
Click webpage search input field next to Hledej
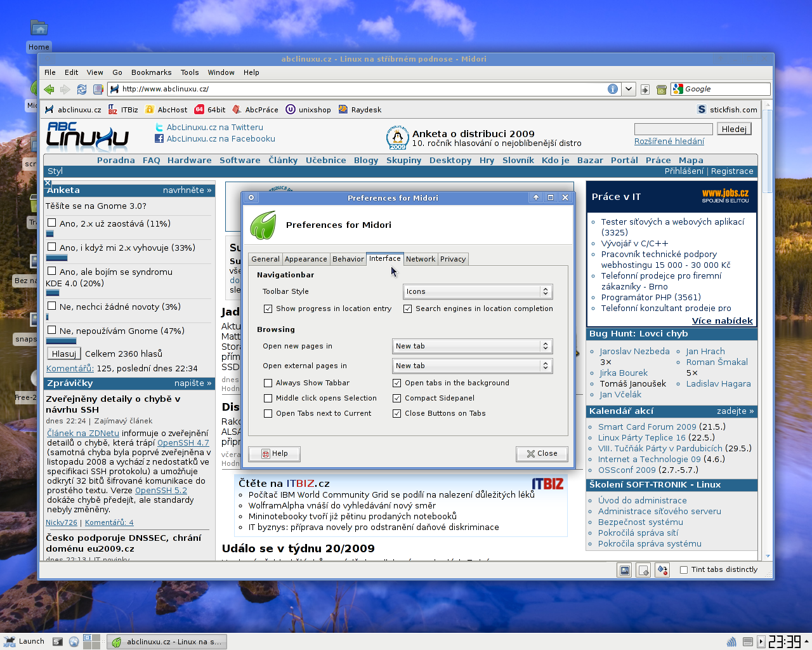674,129
